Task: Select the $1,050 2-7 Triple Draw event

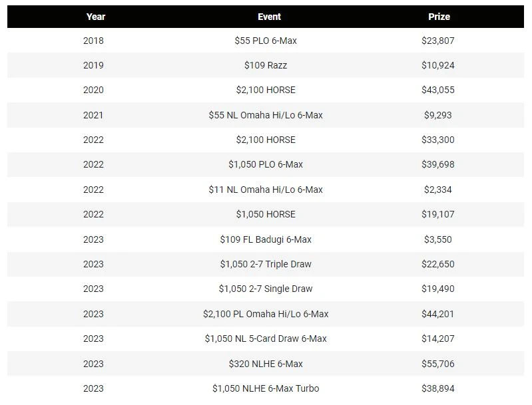Action: (266, 264)
